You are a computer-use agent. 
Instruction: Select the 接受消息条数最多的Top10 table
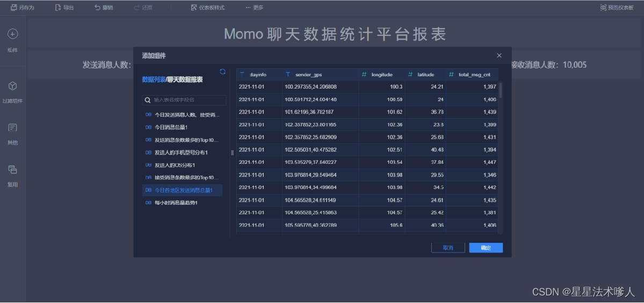[x=182, y=178]
